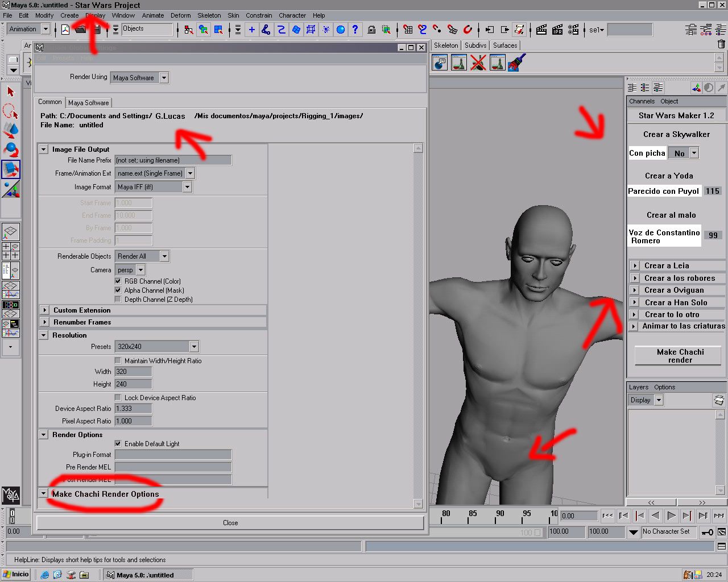Expand Crear a Han Solo section
The image size is (728, 582).
pyautogui.click(x=634, y=302)
